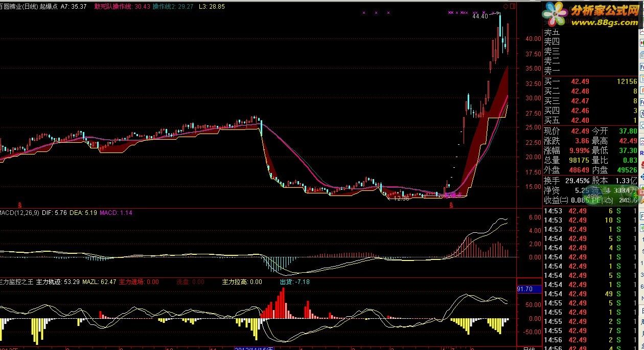Click the 现价 current price 42.49

[x=580, y=131]
